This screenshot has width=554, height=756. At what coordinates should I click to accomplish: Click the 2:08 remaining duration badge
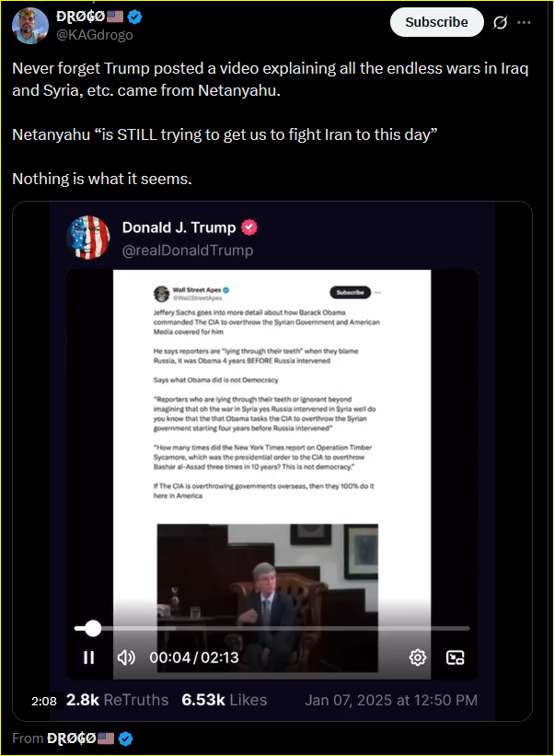click(44, 701)
